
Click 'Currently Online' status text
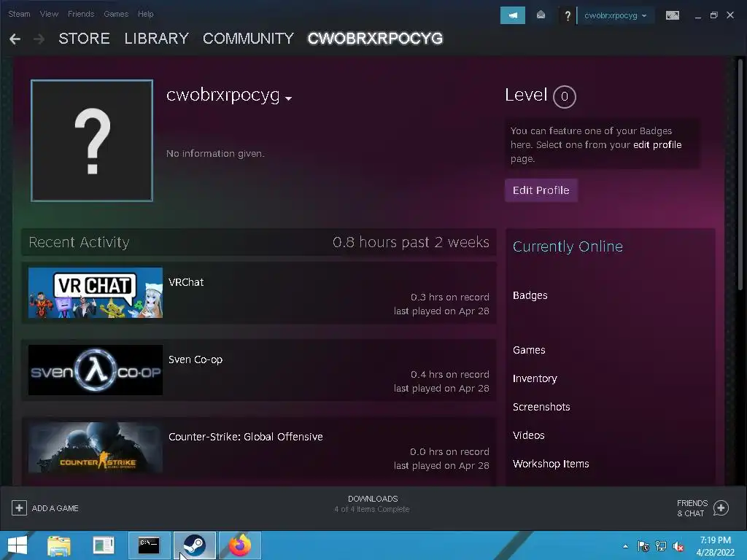(x=568, y=246)
